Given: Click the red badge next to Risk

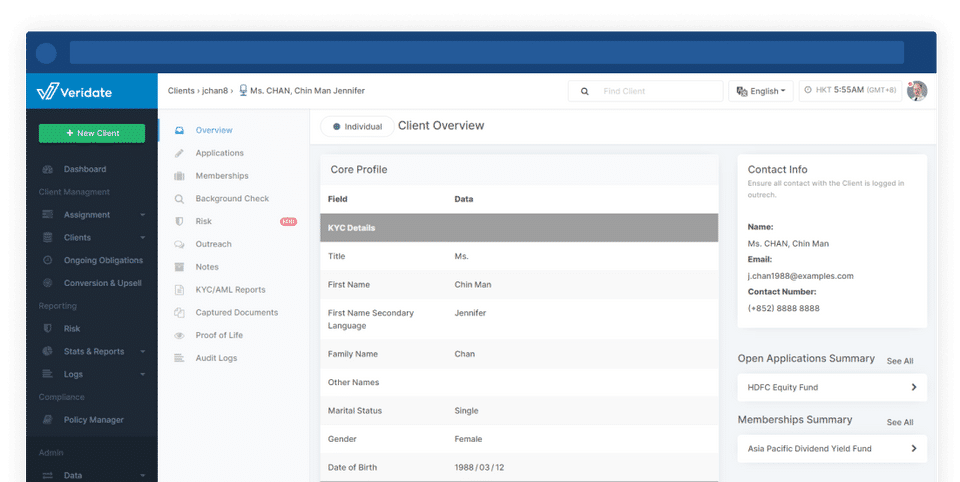Looking at the screenshot, I should (288, 222).
